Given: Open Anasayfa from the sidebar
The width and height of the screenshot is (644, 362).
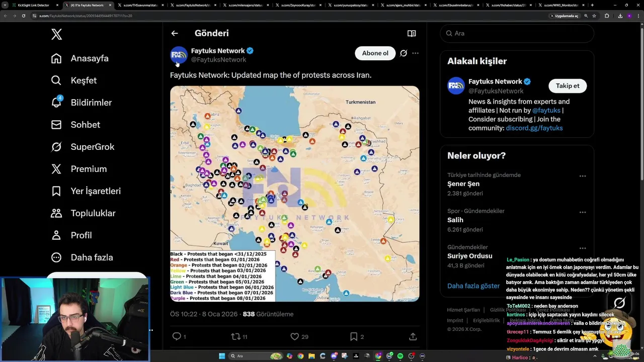Looking at the screenshot, I should (x=80, y=58).
